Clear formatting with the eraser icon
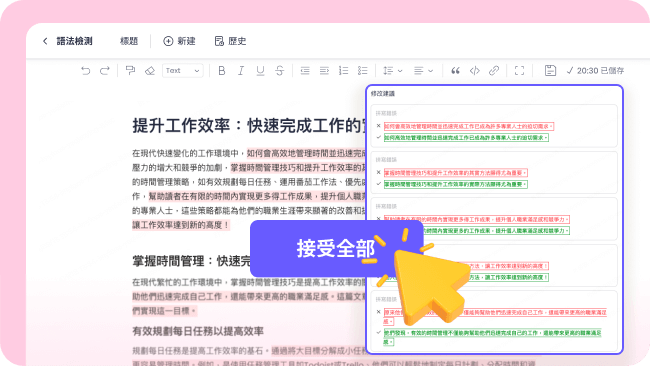This screenshot has height=366, width=650. pyautogui.click(x=150, y=71)
